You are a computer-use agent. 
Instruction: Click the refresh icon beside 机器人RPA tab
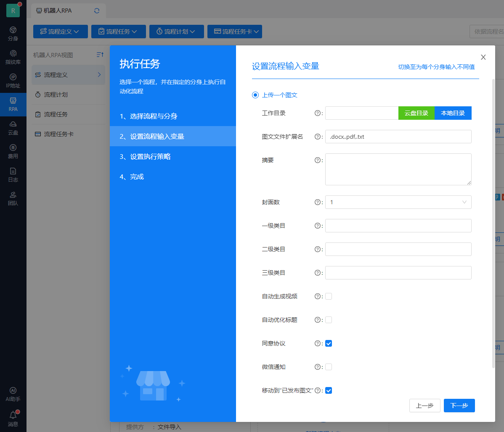(97, 11)
